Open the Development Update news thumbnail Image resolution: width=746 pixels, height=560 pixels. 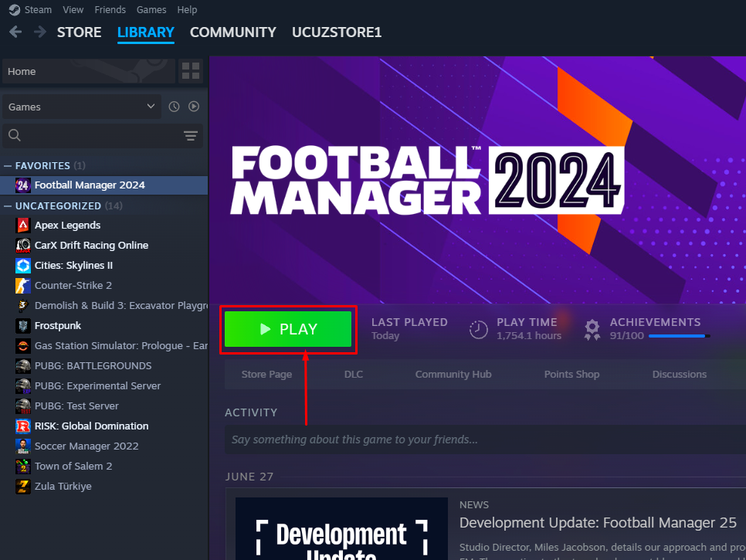pos(341,528)
